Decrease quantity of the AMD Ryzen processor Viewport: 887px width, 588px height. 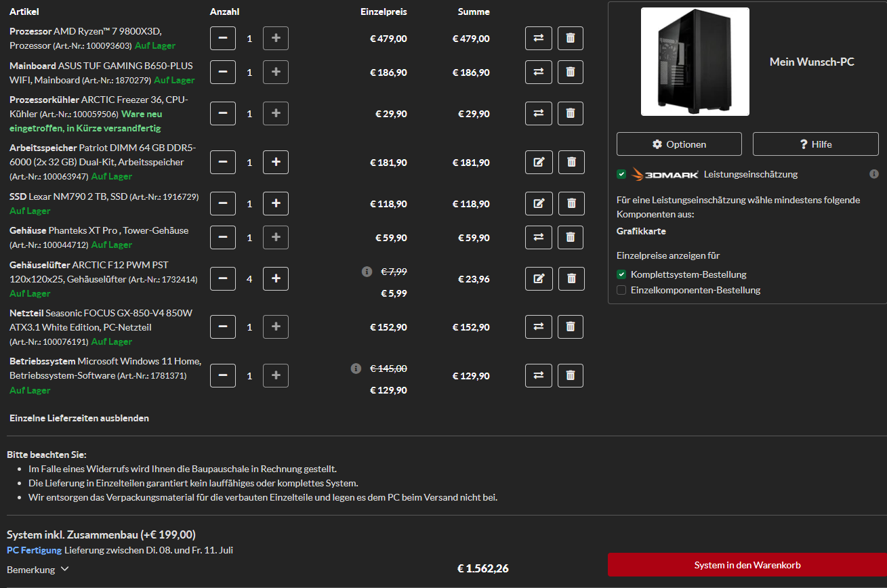(x=223, y=39)
